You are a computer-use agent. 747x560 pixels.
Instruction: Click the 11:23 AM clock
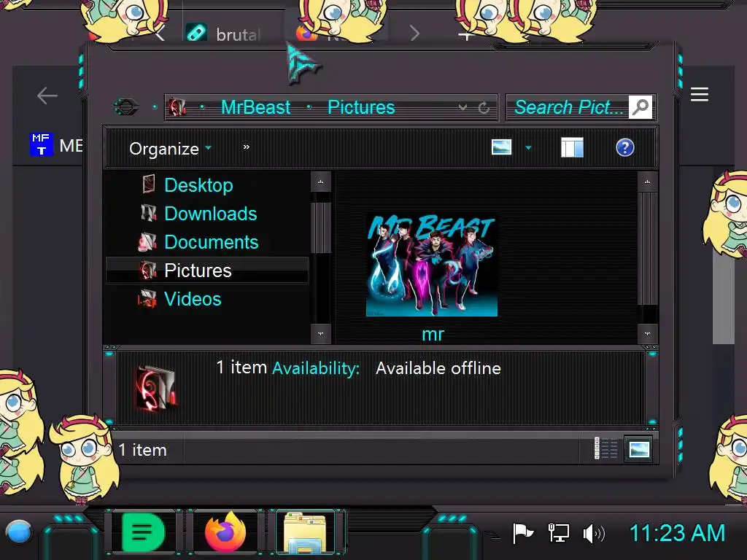pyautogui.click(x=677, y=533)
